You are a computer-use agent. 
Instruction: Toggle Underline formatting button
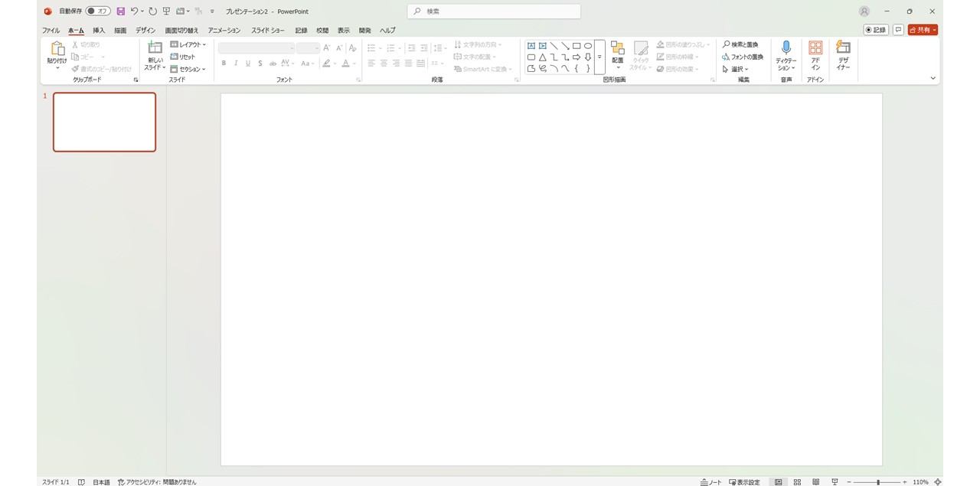point(248,64)
